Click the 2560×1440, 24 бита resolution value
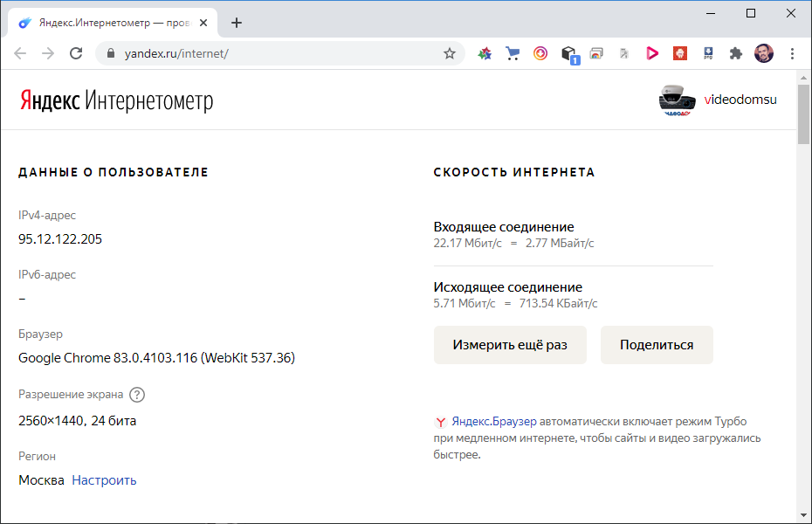 coord(77,421)
